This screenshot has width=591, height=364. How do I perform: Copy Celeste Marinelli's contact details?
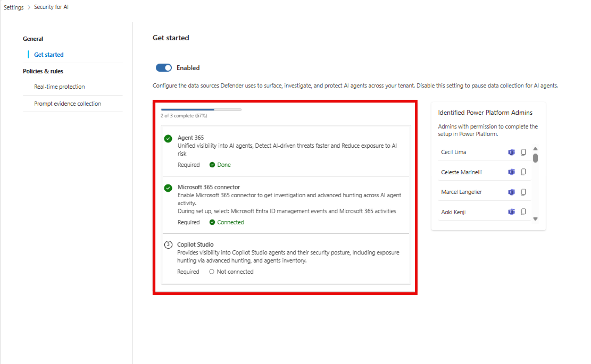(x=523, y=172)
